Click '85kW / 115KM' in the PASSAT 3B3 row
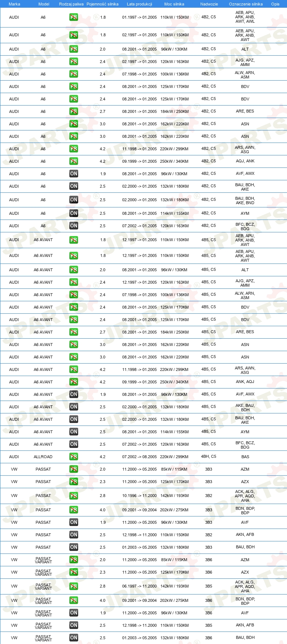 pyautogui.click(x=174, y=469)
